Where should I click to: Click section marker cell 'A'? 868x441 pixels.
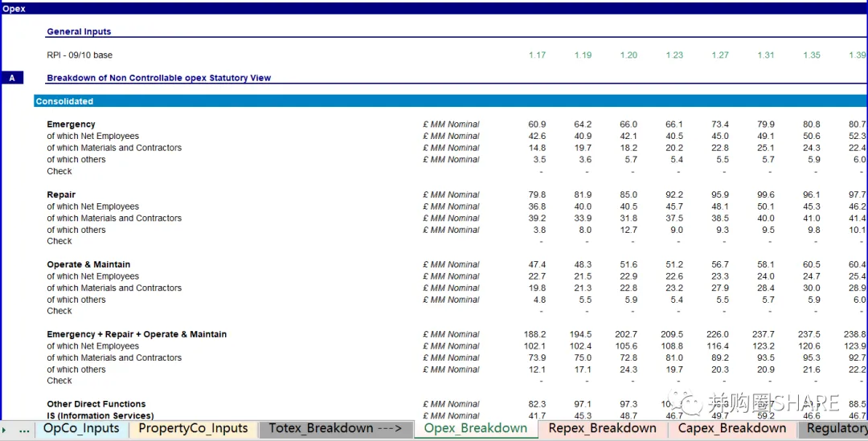(12, 78)
